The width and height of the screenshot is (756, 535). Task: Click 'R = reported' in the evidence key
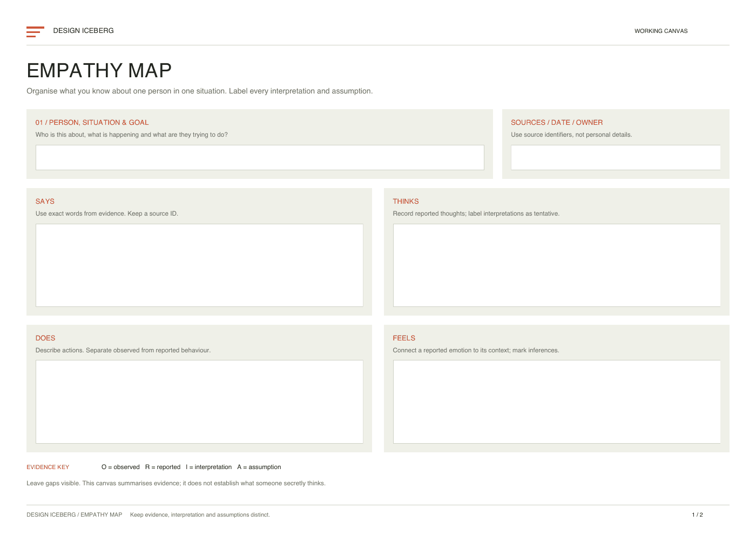tap(163, 467)
